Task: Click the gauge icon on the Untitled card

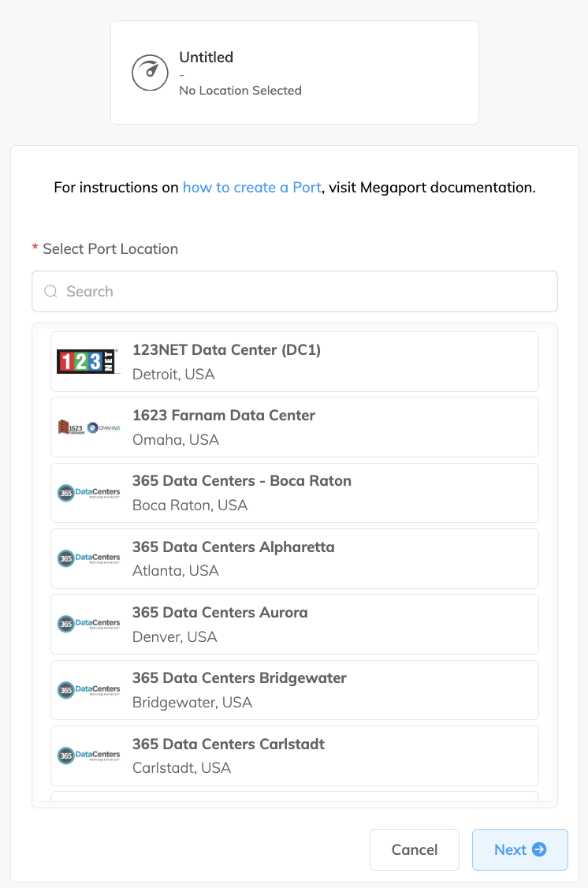Action: (150, 72)
